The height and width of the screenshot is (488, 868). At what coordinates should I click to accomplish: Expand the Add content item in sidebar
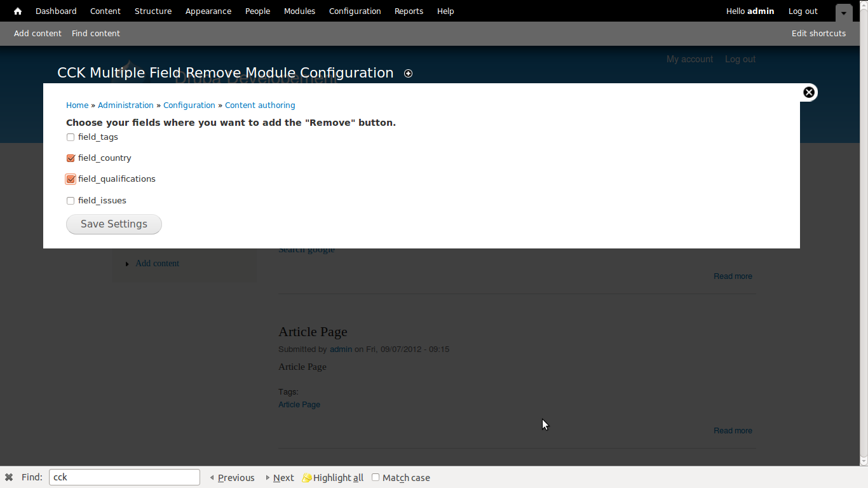[x=127, y=263]
